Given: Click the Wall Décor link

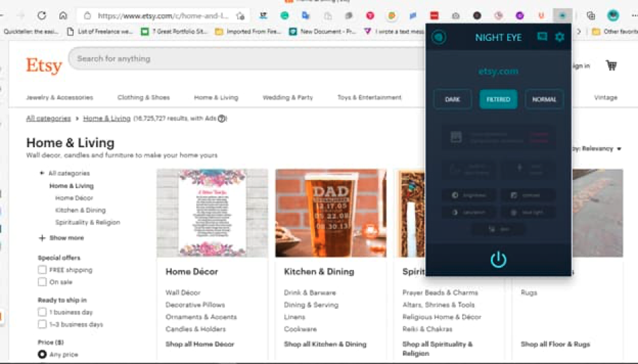Looking at the screenshot, I should coord(183,292).
